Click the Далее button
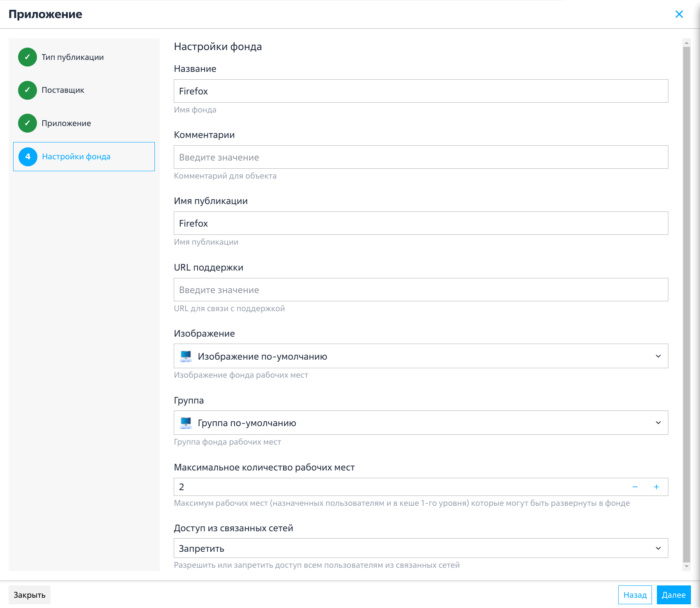Image resolution: width=700 pixels, height=608 pixels. pyautogui.click(x=674, y=595)
